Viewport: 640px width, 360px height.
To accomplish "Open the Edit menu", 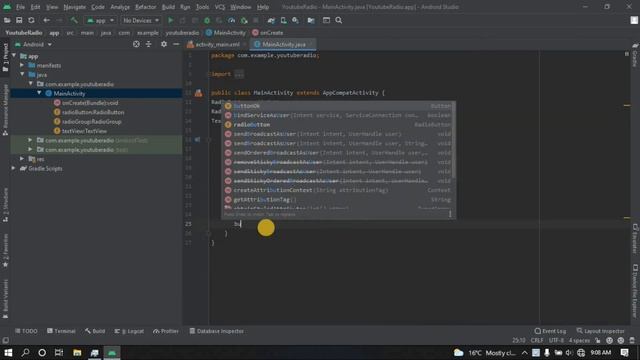I will click(x=36, y=7).
